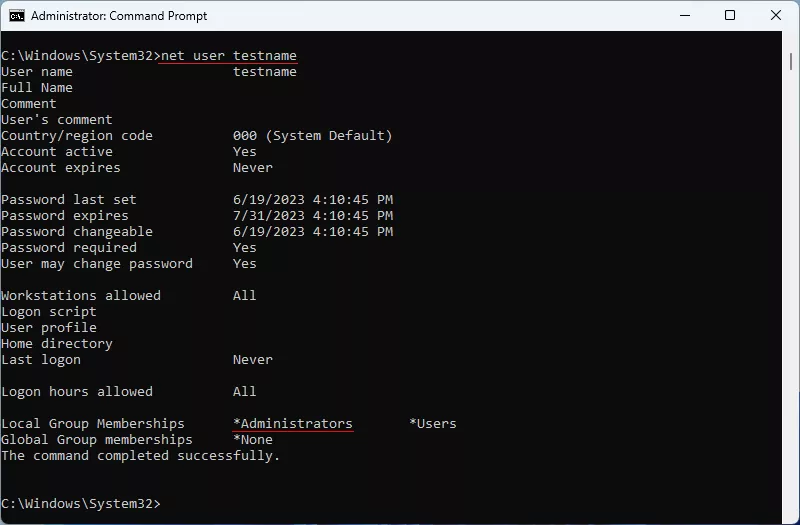The height and width of the screenshot is (525, 800).
Task: Click the *Administrators group membership entry
Action: point(293,424)
